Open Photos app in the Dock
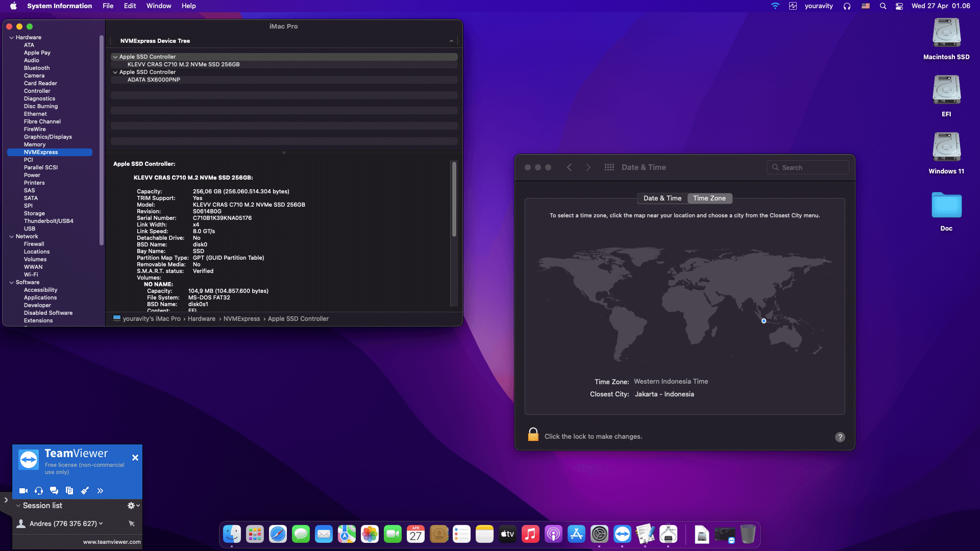This screenshot has height=551, width=980. click(x=370, y=534)
